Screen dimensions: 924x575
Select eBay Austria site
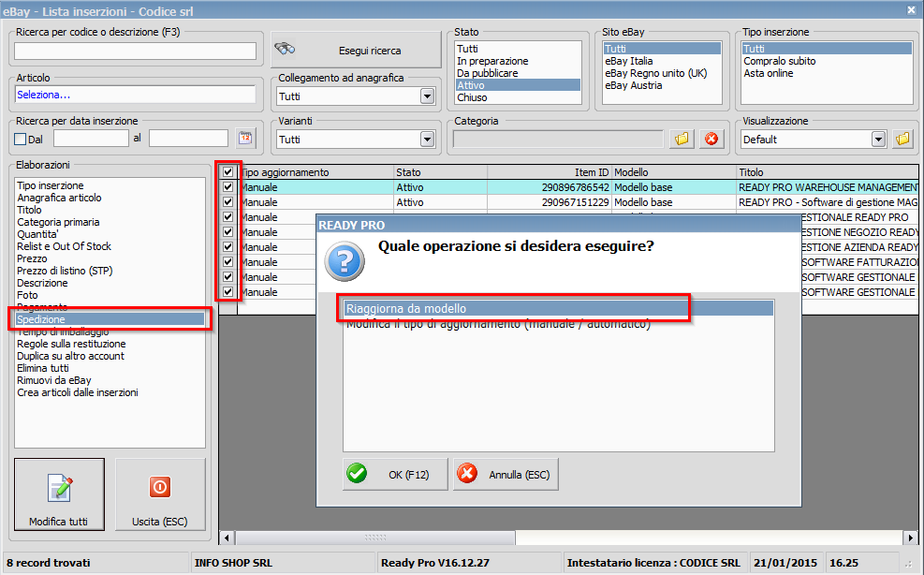coord(634,85)
